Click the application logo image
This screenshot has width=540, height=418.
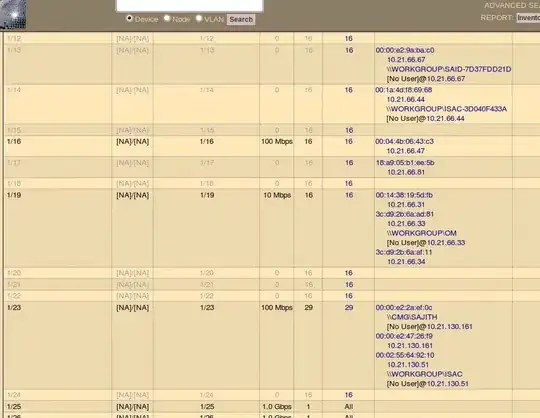[x=13, y=14]
